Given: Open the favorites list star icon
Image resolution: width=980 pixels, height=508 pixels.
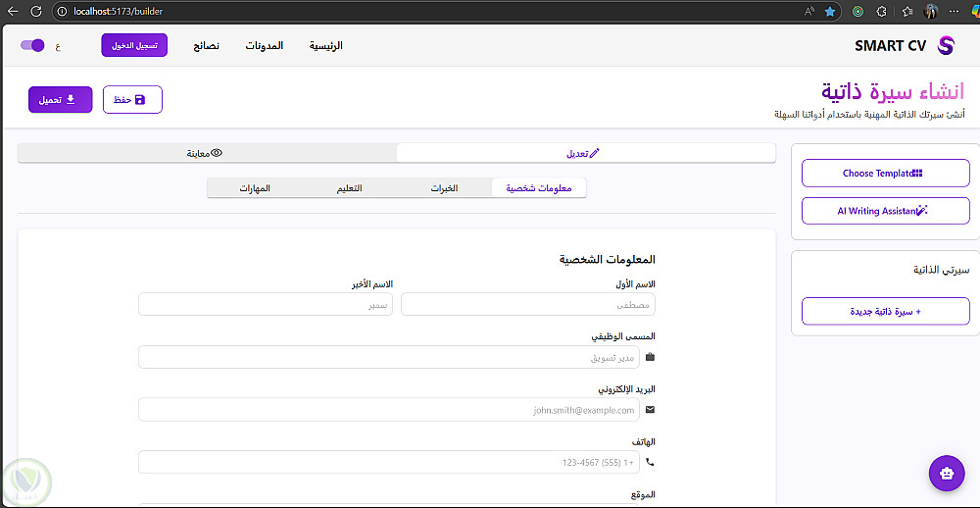Looking at the screenshot, I should [907, 11].
